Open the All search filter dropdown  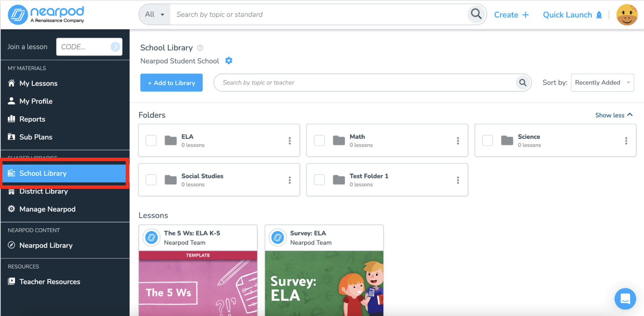pos(154,15)
